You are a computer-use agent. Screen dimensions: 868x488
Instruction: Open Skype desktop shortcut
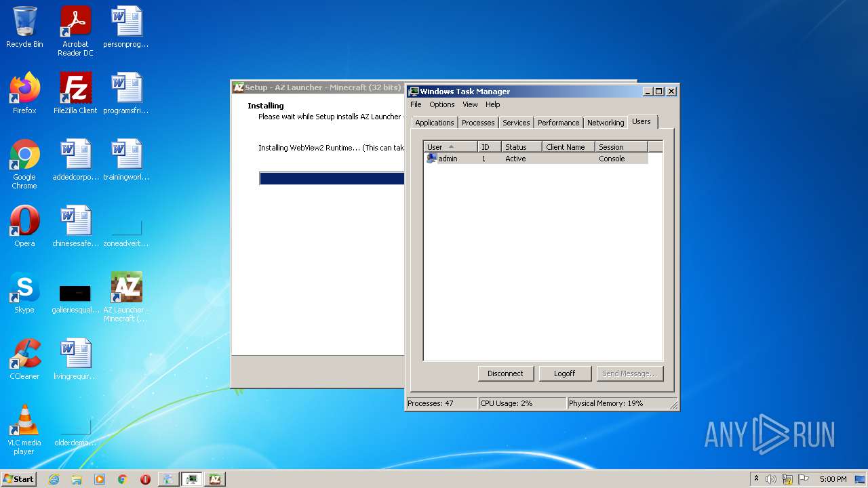(24, 293)
